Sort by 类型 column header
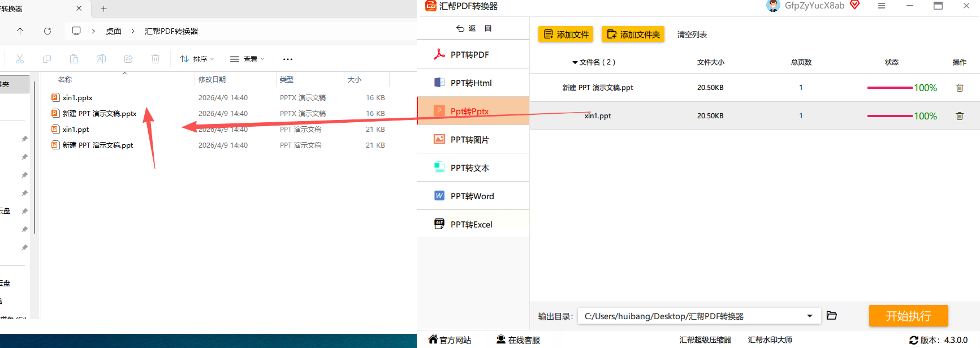 point(287,80)
